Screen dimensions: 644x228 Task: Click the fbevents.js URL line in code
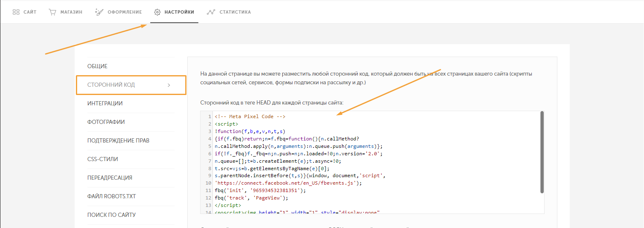(288, 183)
